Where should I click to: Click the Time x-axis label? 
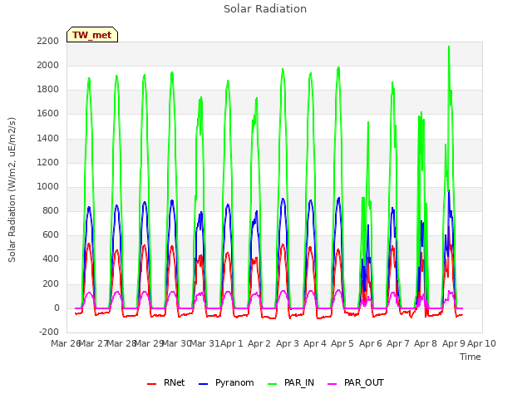(x=470, y=357)
